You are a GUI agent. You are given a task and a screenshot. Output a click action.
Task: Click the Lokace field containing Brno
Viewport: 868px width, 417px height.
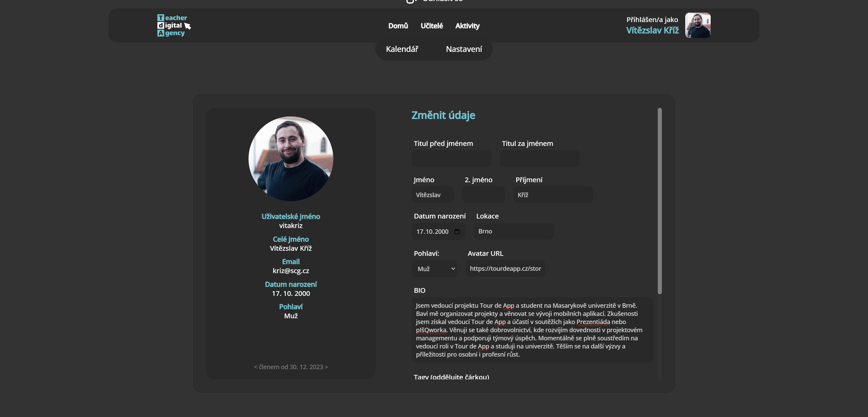514,231
